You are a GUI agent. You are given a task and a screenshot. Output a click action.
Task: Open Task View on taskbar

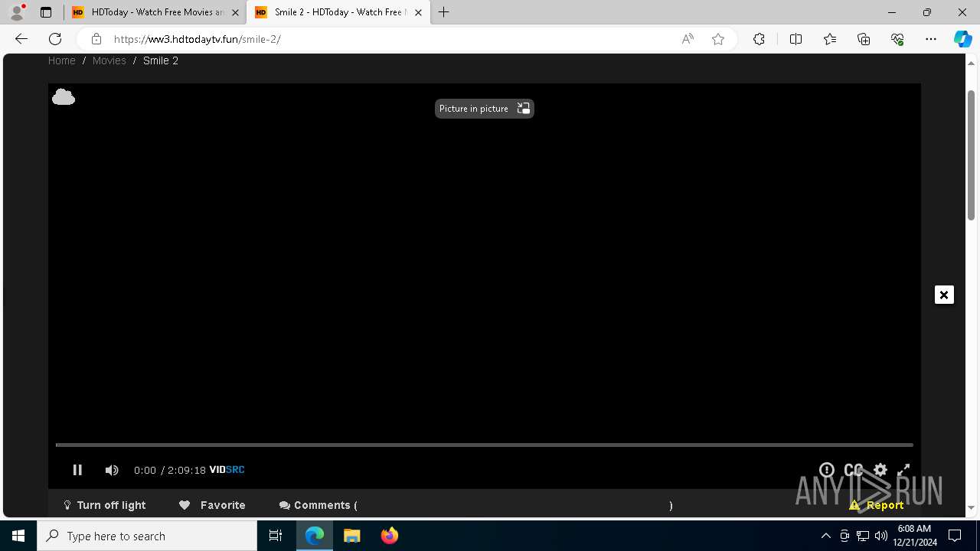point(276,536)
